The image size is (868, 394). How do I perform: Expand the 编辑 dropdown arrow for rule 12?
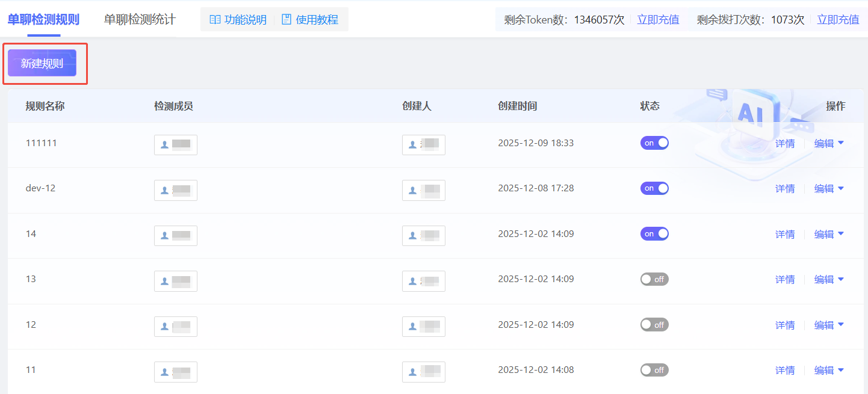(x=841, y=325)
